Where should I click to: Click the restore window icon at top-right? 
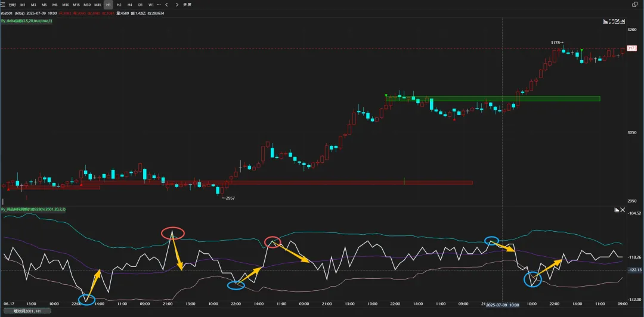click(634, 4)
